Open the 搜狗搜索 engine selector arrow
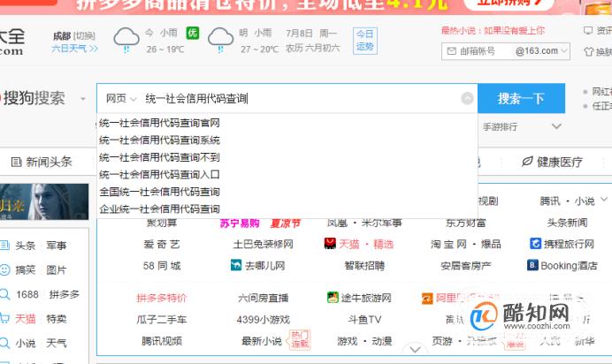 click(x=83, y=99)
